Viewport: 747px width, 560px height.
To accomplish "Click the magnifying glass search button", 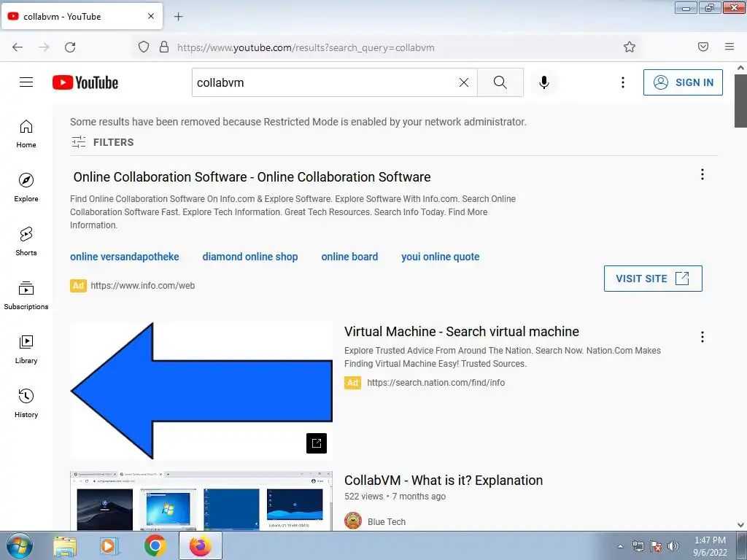I will [500, 82].
